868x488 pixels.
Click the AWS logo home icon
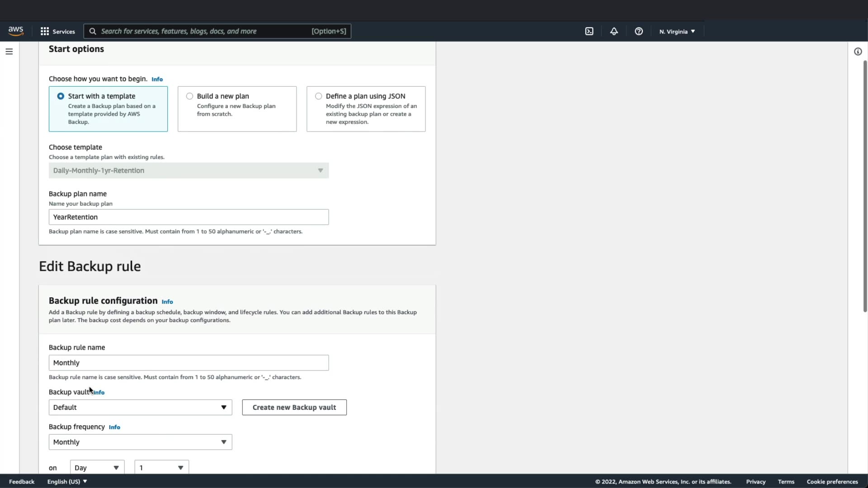[x=16, y=31]
